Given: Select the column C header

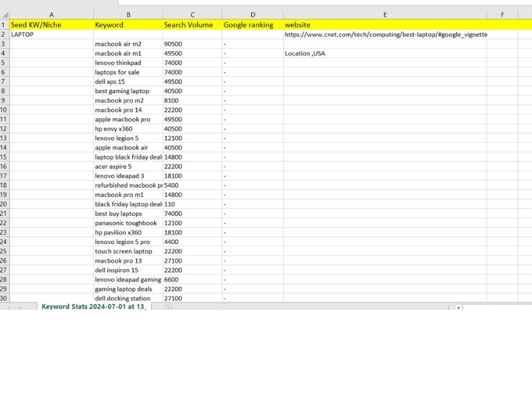Looking at the screenshot, I should coord(192,13).
